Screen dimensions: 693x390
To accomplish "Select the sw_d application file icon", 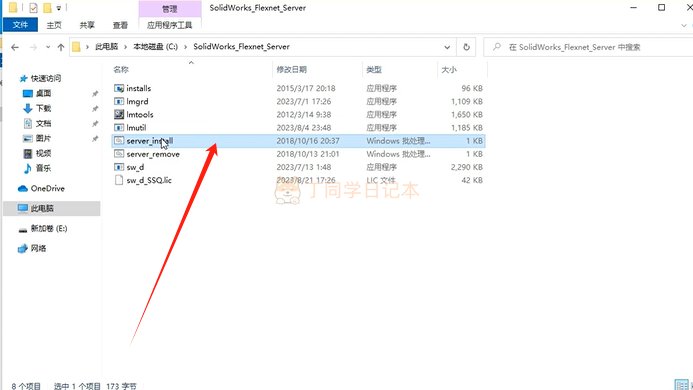I will [118, 167].
